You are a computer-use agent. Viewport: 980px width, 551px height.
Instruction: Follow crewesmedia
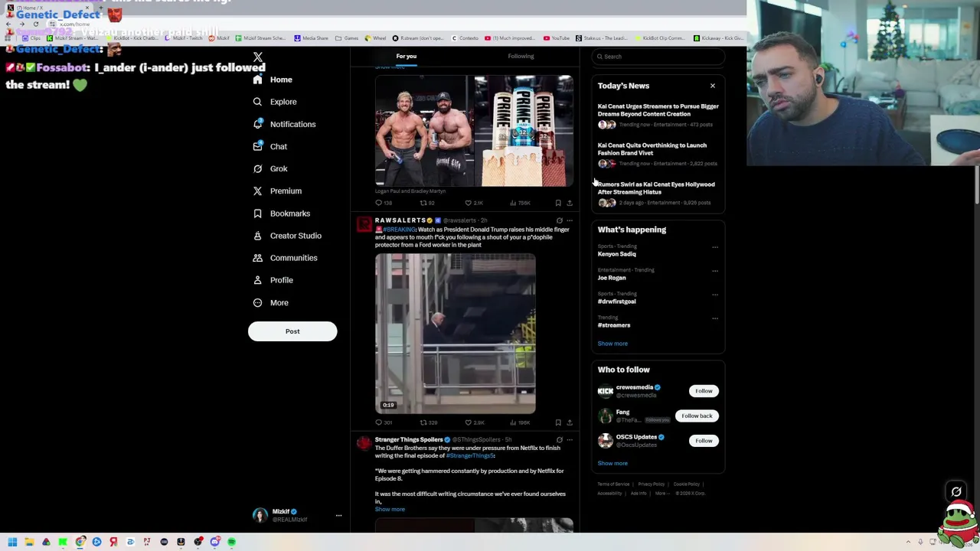704,391
